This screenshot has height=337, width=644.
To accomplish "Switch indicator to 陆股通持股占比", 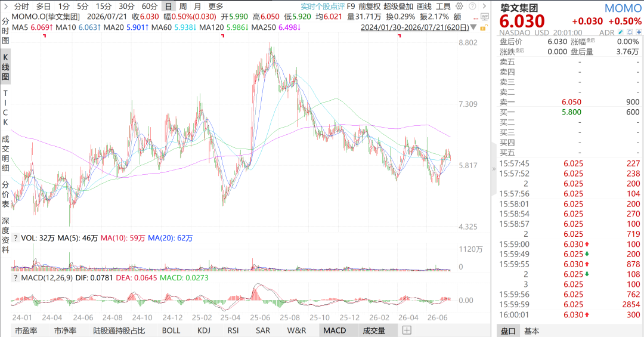I will tap(119, 330).
